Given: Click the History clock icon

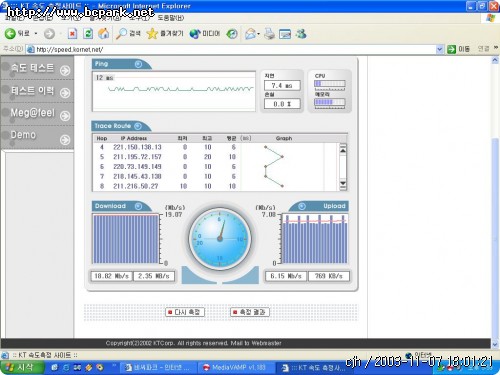Looking at the screenshot, I should [x=232, y=34].
